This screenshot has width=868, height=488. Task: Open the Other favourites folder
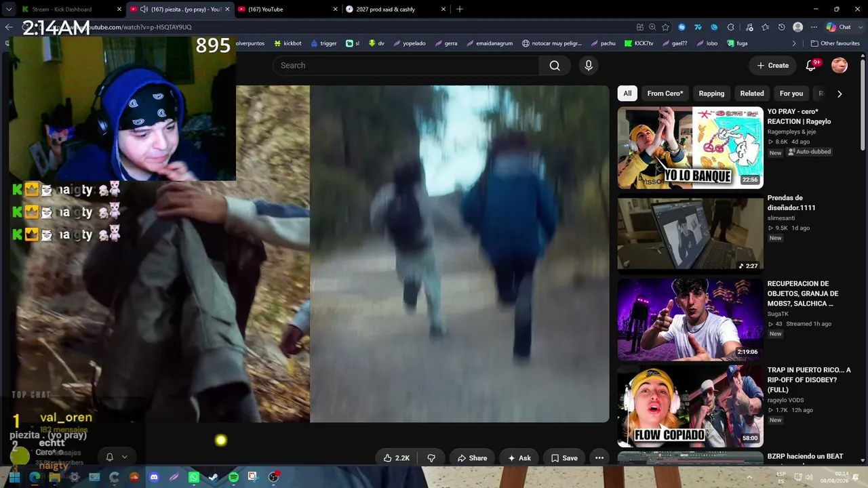[x=835, y=43]
